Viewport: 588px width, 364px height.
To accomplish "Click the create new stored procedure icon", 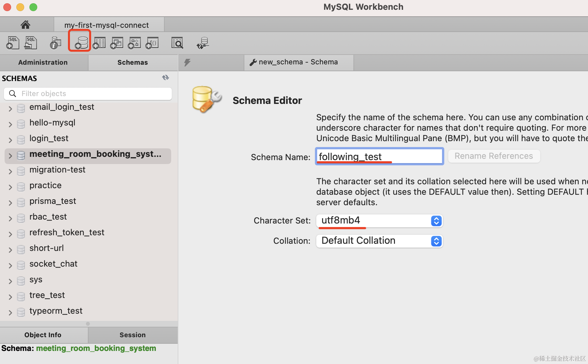I will click(x=134, y=43).
